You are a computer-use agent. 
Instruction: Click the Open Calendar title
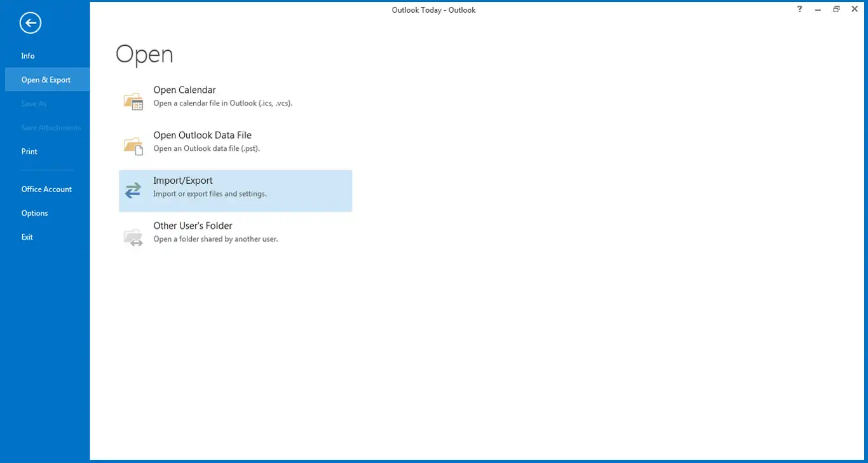(184, 90)
